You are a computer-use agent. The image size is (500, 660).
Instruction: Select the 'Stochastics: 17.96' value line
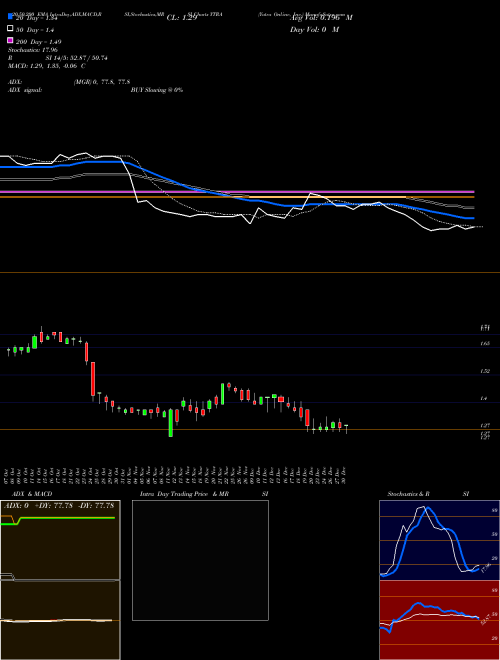click(x=33, y=50)
